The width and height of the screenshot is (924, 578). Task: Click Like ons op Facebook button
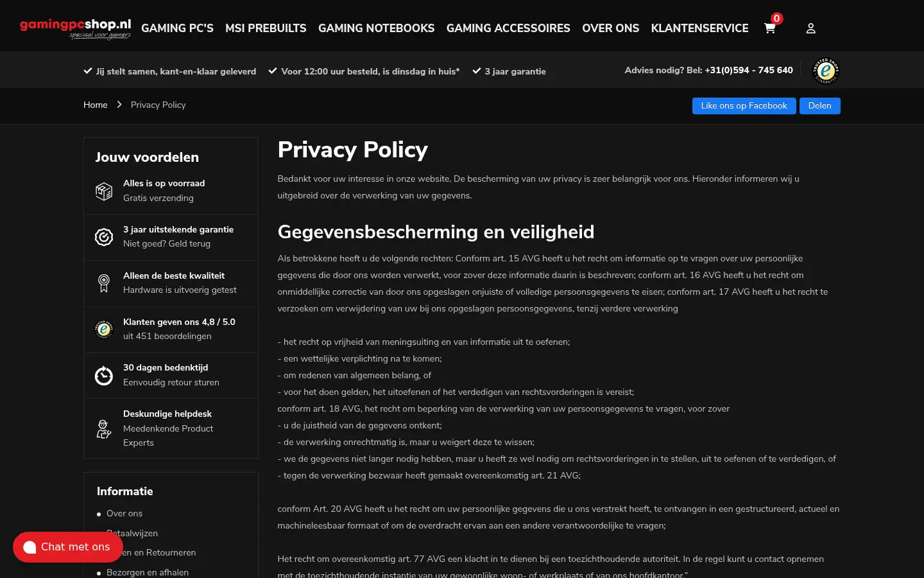pos(744,106)
